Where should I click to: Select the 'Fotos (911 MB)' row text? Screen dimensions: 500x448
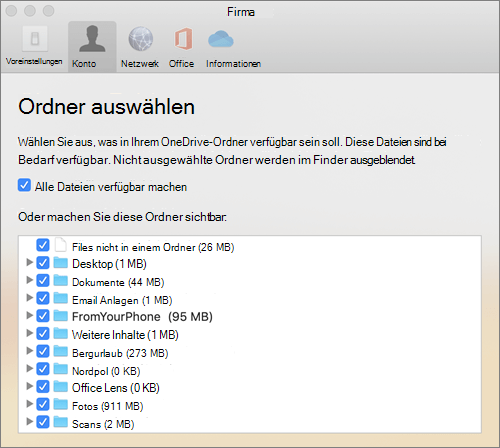[108, 406]
